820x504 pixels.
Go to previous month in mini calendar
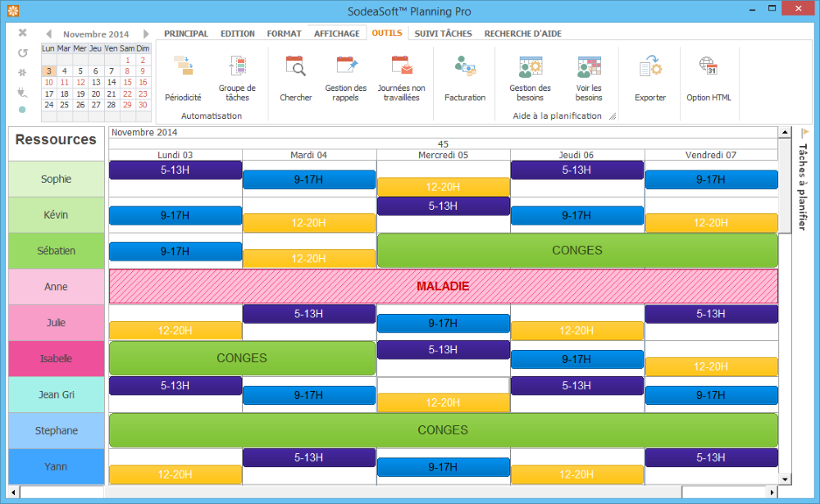[x=48, y=34]
